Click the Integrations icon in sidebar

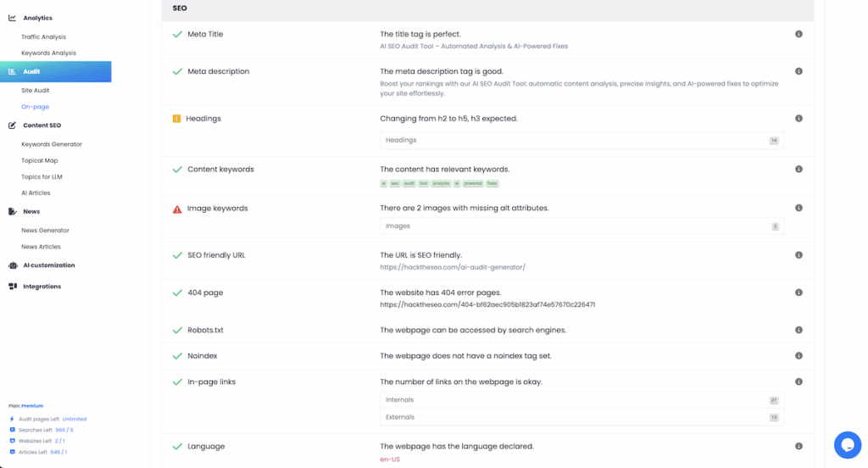pos(13,287)
